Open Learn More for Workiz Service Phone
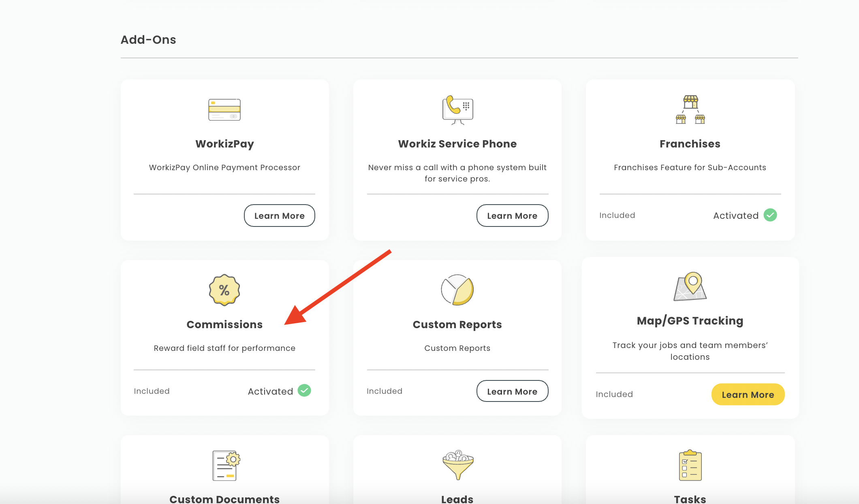The height and width of the screenshot is (504, 859). (512, 216)
